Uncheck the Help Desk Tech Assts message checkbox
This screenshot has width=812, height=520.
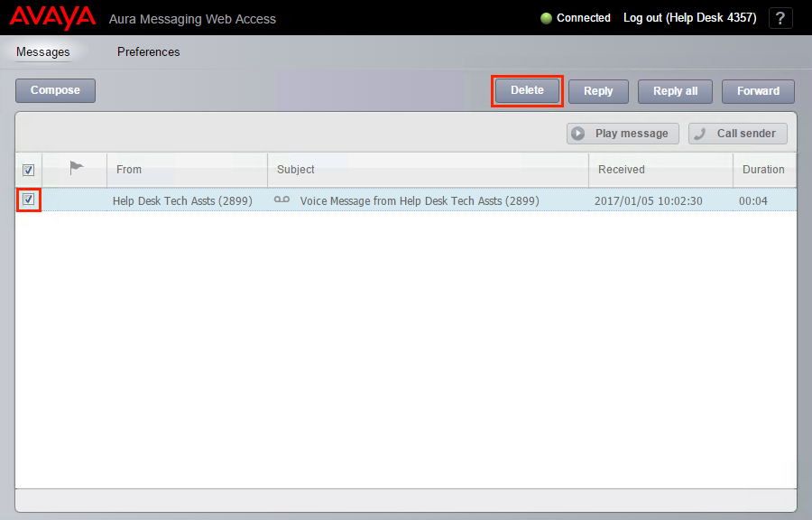[x=29, y=200]
